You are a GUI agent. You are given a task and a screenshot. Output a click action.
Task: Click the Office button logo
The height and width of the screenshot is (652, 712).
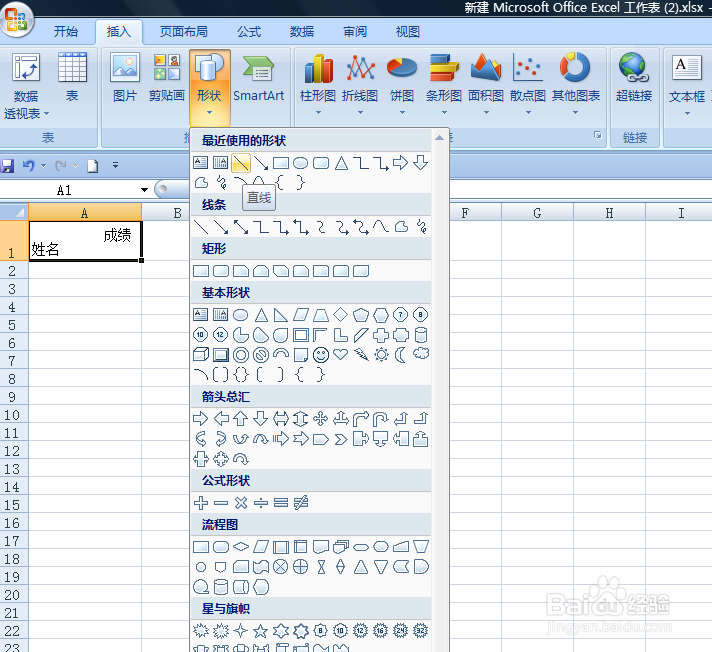(x=17, y=20)
